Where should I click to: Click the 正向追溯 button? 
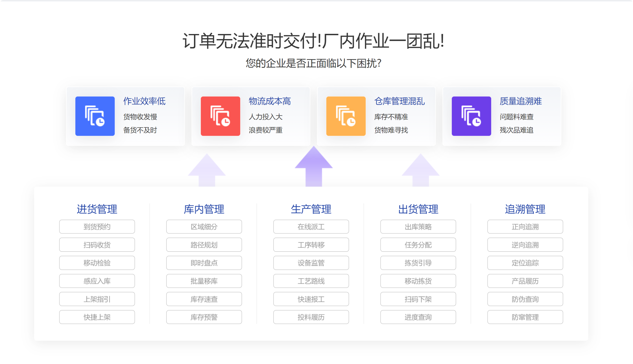pyautogui.click(x=525, y=227)
